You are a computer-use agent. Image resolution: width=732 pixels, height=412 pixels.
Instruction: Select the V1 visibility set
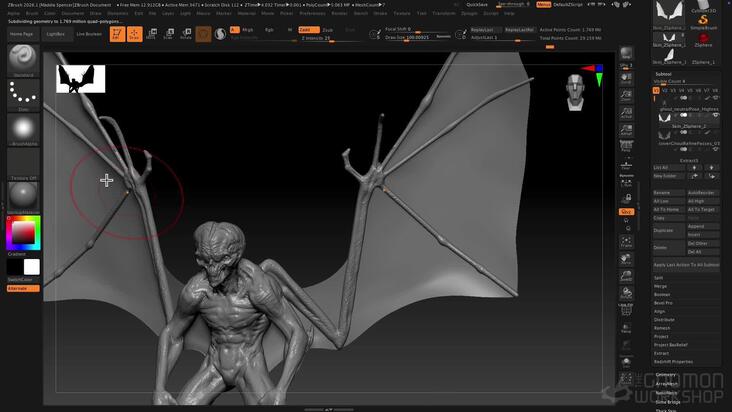(656, 90)
